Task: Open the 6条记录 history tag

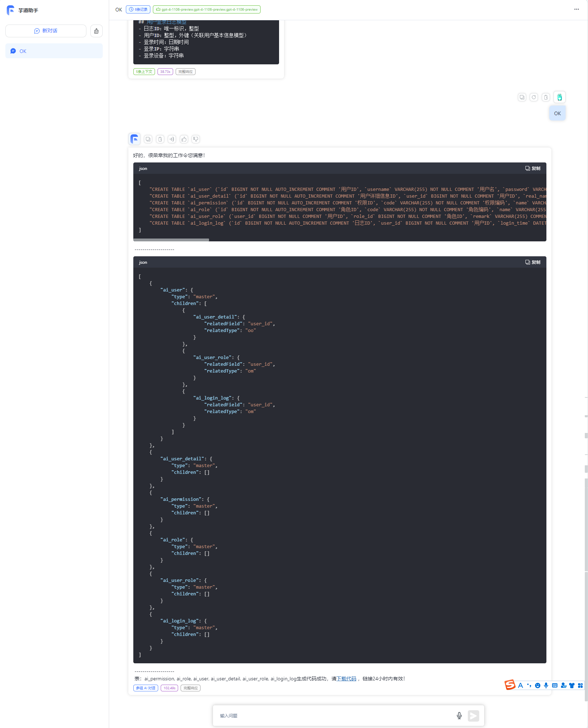Action: pyautogui.click(x=138, y=10)
